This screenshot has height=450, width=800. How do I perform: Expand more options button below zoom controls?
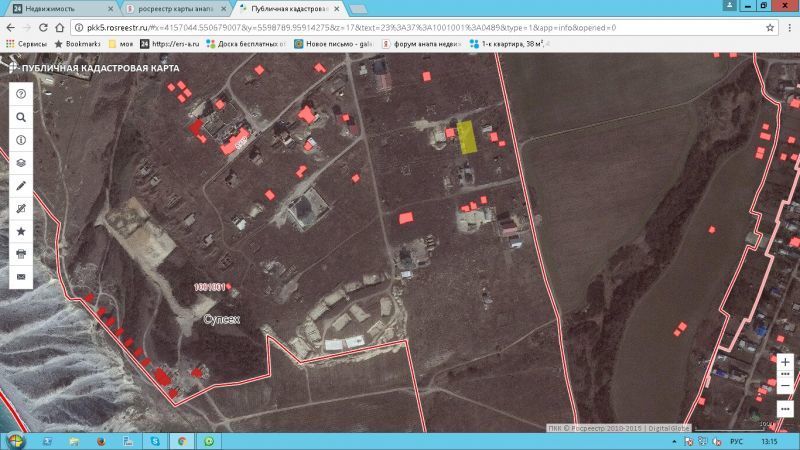785,407
